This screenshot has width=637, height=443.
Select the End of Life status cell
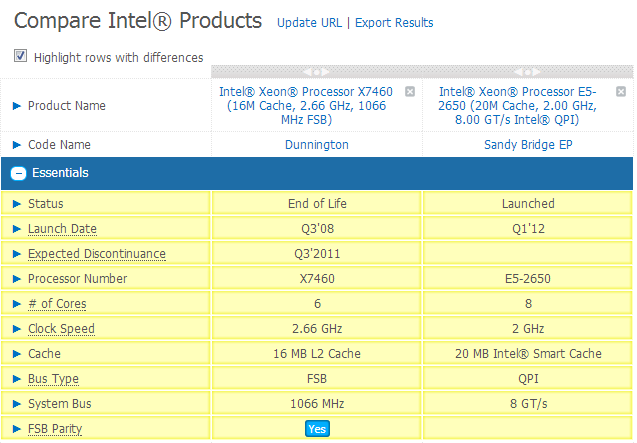pyautogui.click(x=316, y=203)
